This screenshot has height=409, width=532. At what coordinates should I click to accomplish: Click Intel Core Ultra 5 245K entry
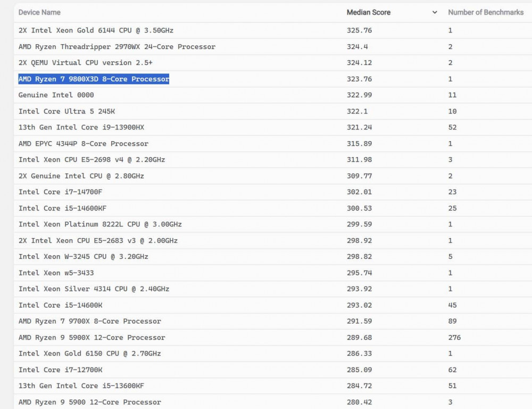pyautogui.click(x=67, y=111)
